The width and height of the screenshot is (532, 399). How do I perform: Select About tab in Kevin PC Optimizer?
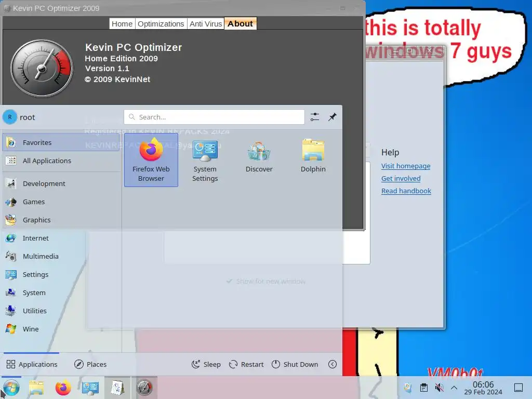pyautogui.click(x=240, y=24)
